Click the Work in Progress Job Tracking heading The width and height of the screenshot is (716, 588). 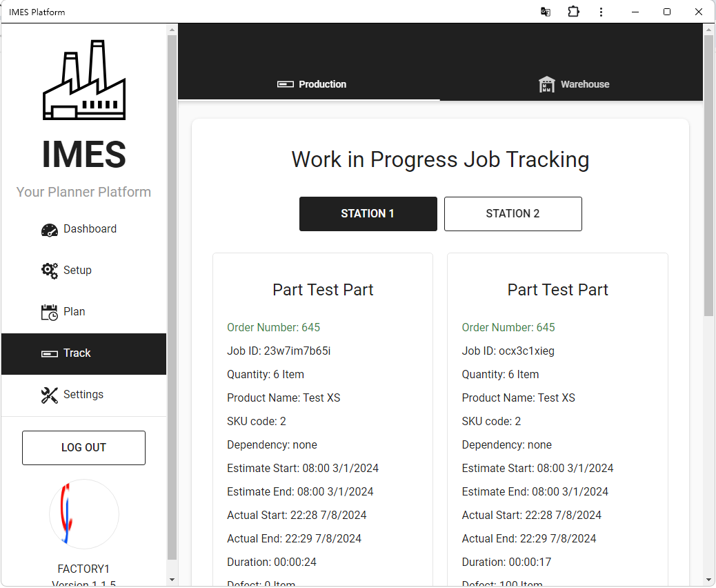440,160
